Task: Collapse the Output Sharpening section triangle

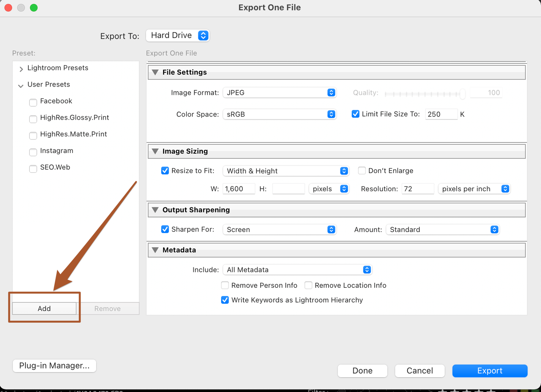Action: (x=155, y=210)
